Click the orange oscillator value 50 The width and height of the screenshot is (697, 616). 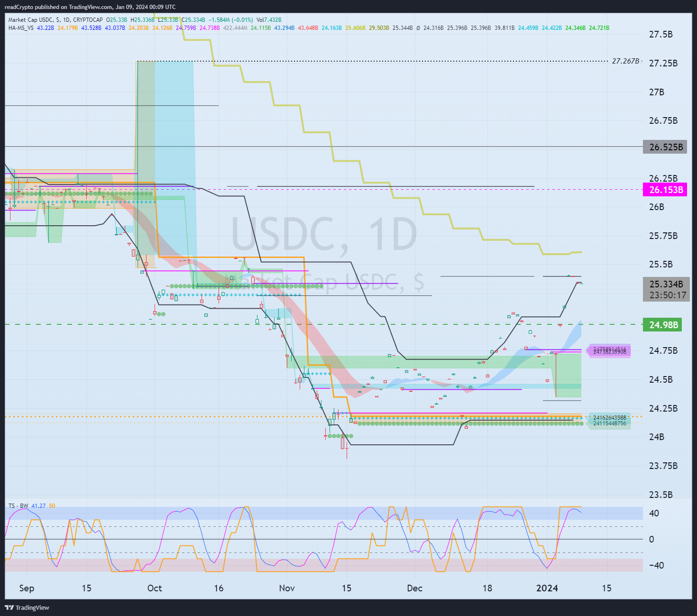point(52,506)
